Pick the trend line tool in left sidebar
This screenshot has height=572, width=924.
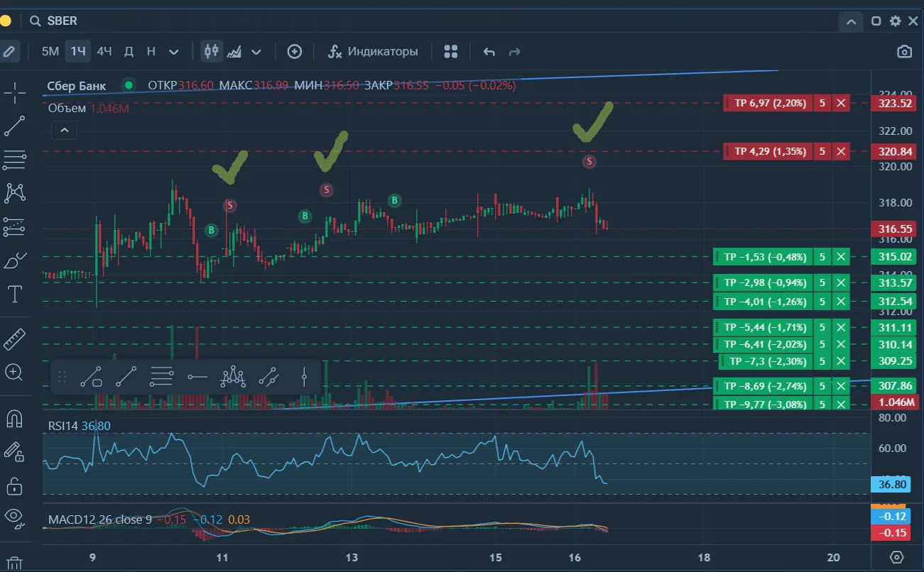(15, 126)
